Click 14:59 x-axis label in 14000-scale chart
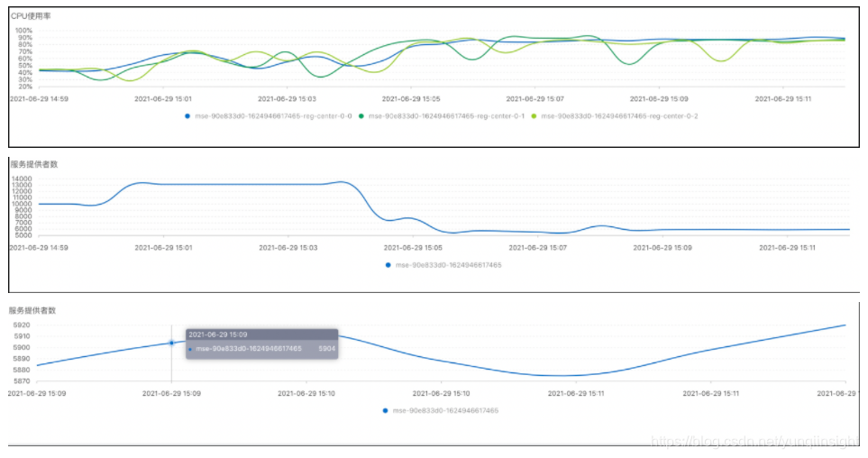This screenshot has height=458, width=868. (x=39, y=248)
